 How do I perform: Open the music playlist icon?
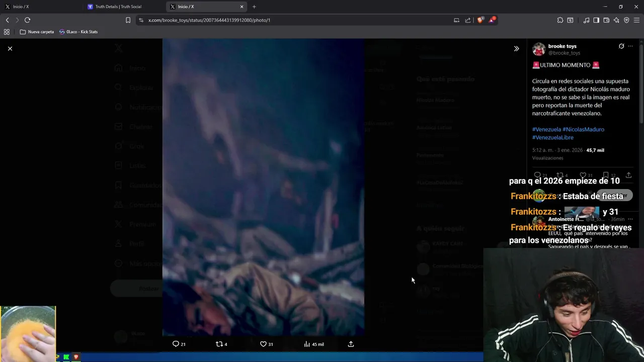(586, 20)
